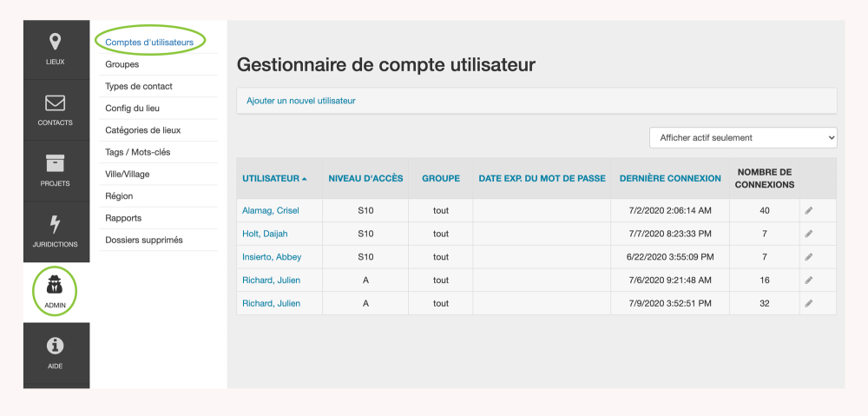Image resolution: width=868 pixels, height=416 pixels.
Task: Expand the Afficher actif seulement dropdown
Action: (x=743, y=137)
